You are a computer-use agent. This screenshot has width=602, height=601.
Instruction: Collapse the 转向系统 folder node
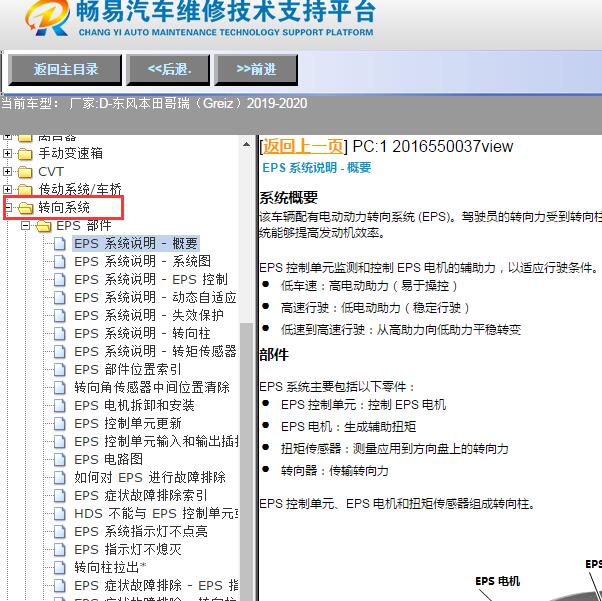7,208
